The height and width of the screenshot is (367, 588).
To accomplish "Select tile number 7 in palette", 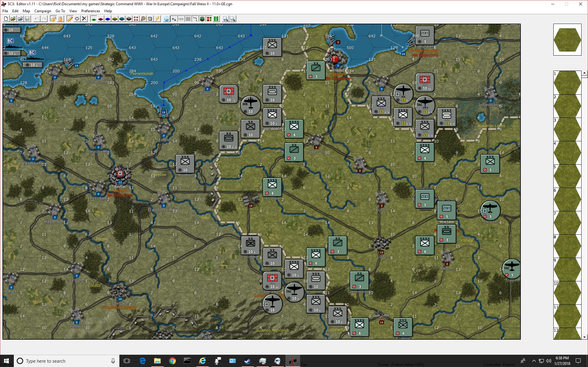I will (567, 223).
